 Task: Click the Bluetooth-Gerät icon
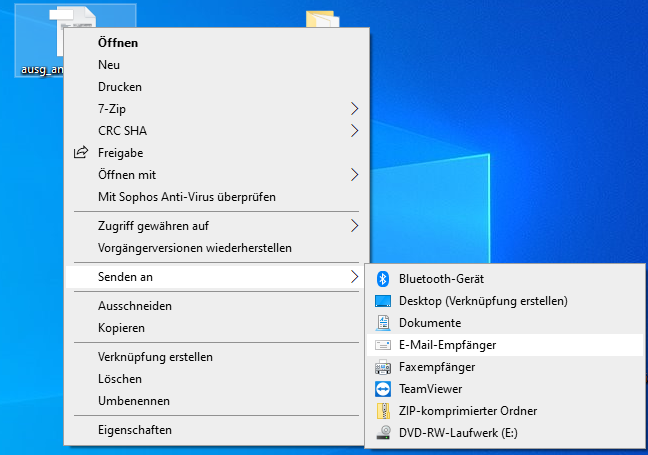click(382, 279)
